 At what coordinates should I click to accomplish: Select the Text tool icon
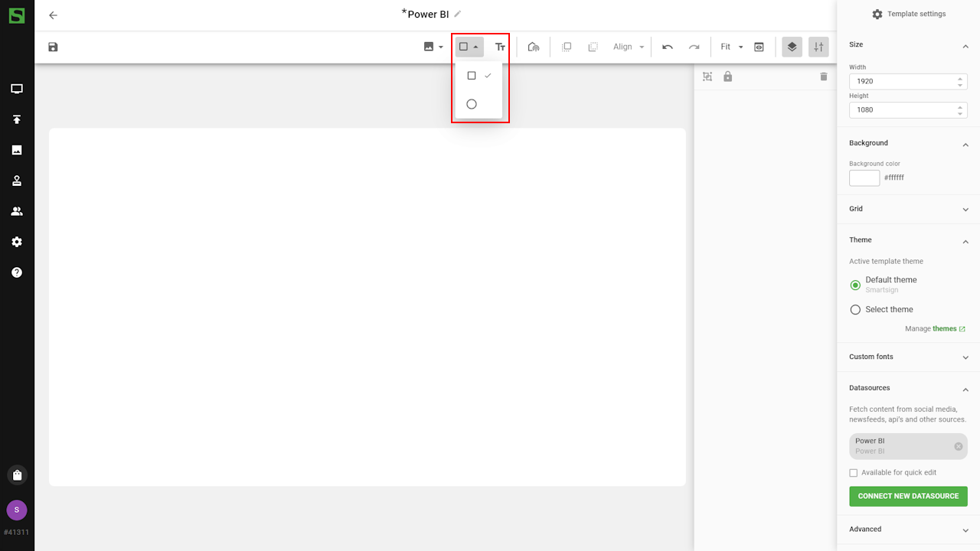click(x=500, y=47)
